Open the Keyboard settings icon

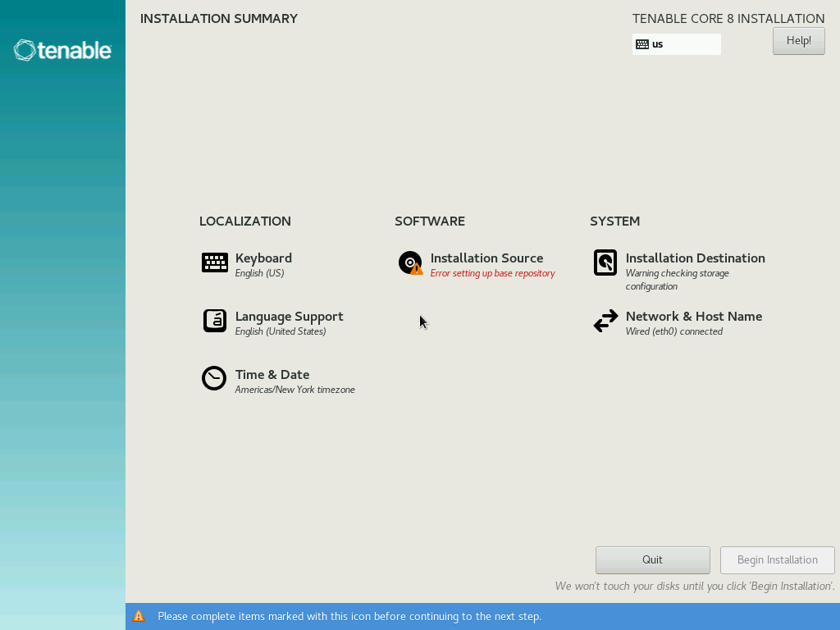click(214, 262)
